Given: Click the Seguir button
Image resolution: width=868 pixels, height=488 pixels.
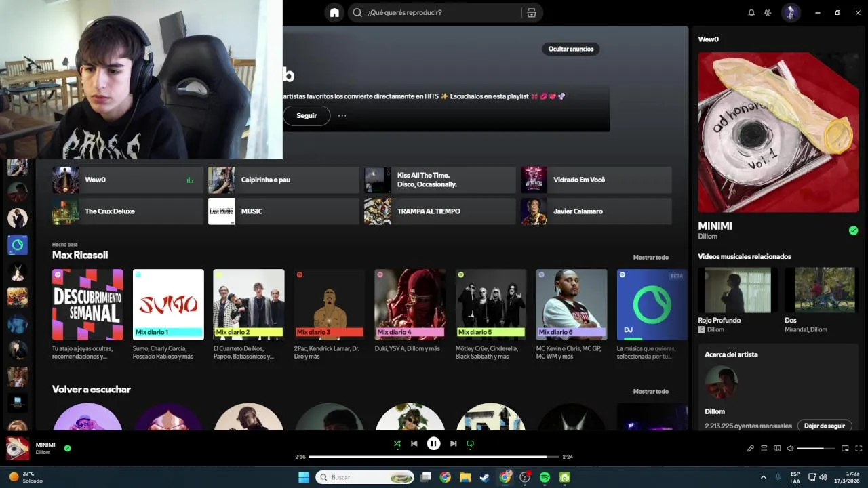Looking at the screenshot, I should pyautogui.click(x=307, y=115).
